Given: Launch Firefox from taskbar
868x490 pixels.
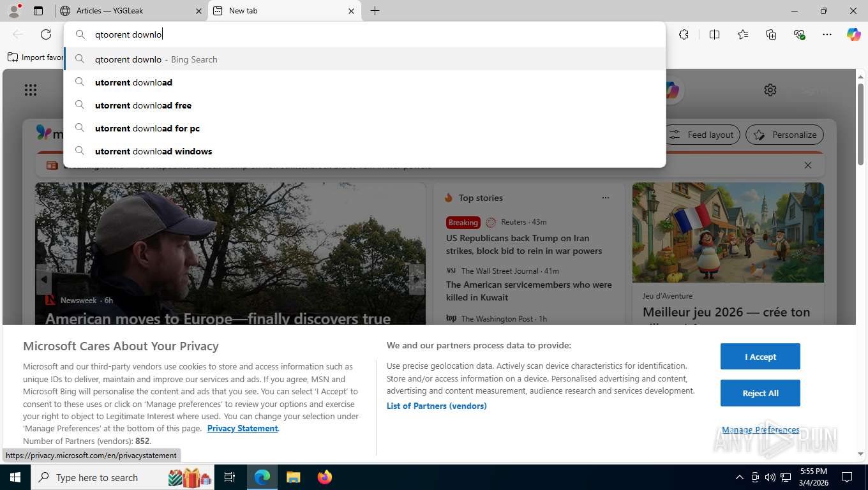Looking at the screenshot, I should (324, 477).
